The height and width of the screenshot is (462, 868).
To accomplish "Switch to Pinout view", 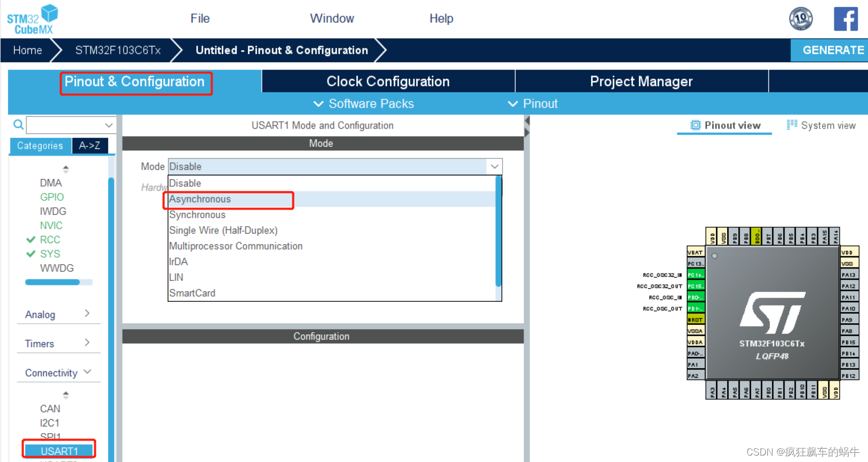I will pyautogui.click(x=725, y=125).
